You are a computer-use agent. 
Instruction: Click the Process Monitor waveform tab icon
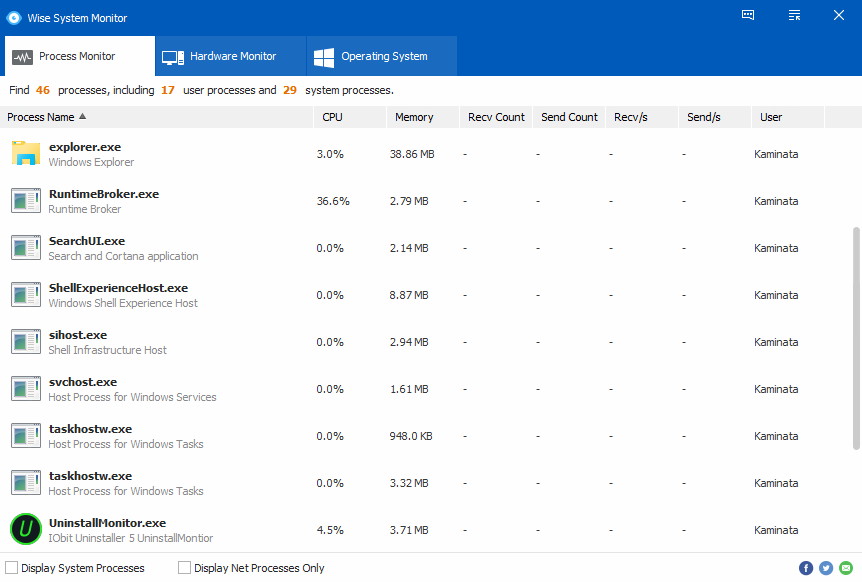tap(23, 57)
